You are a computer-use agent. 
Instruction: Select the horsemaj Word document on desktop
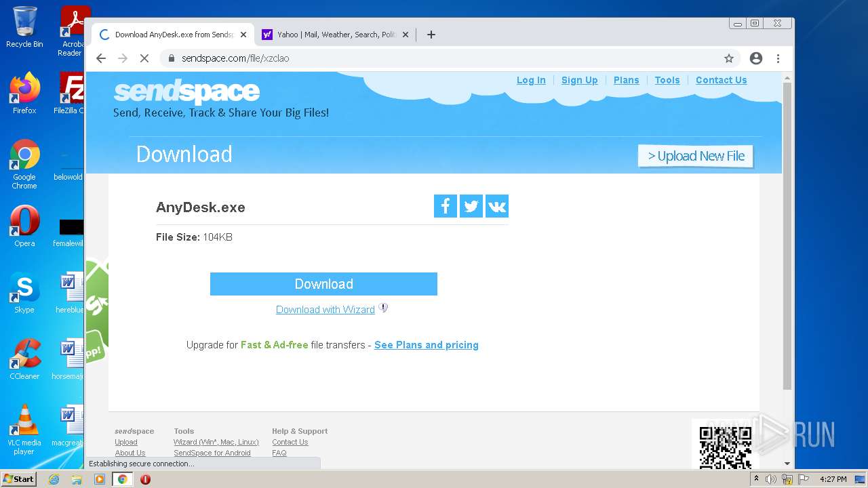pyautogui.click(x=68, y=359)
